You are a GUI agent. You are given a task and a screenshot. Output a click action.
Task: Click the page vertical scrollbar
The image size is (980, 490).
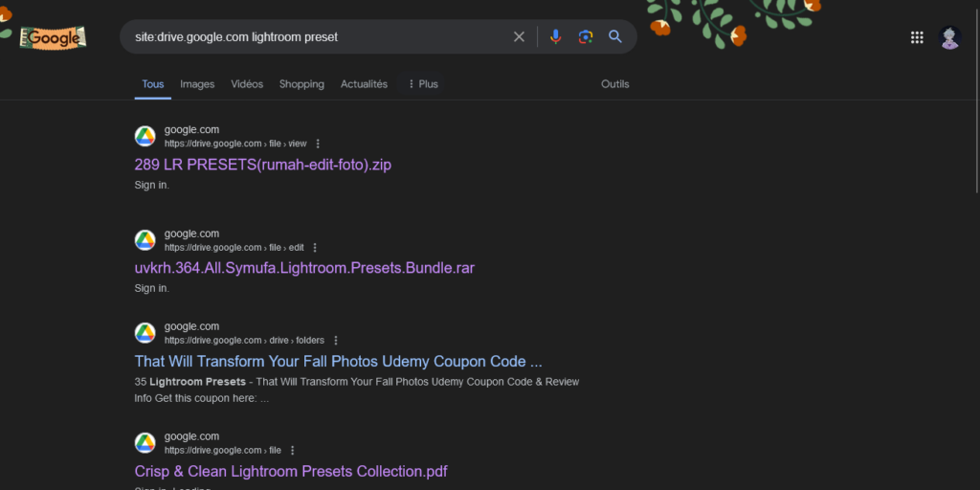976,100
